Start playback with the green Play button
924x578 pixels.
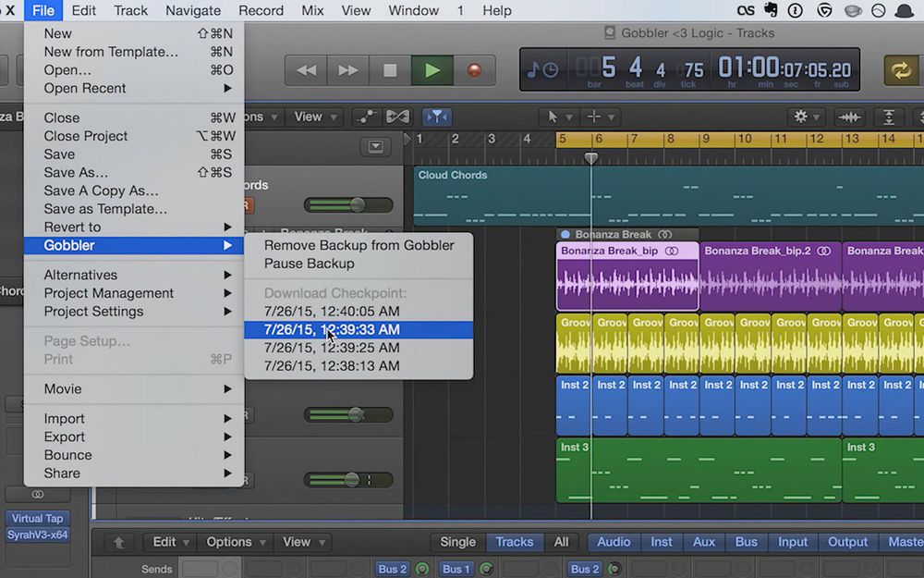[x=432, y=71]
